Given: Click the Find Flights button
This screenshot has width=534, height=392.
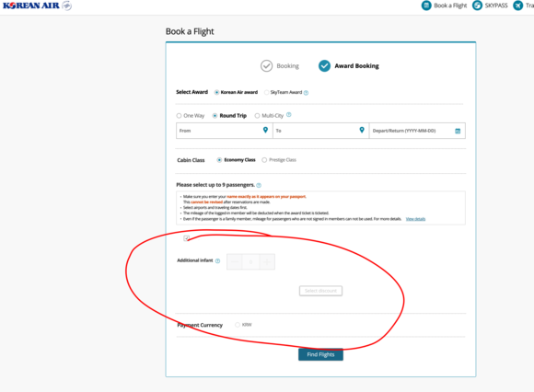Looking at the screenshot, I should (320, 354).
